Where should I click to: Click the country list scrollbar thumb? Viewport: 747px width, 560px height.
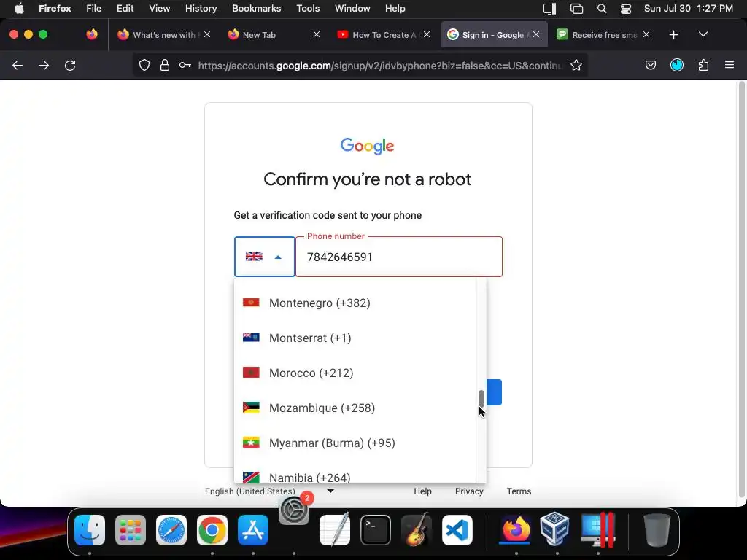(481, 399)
